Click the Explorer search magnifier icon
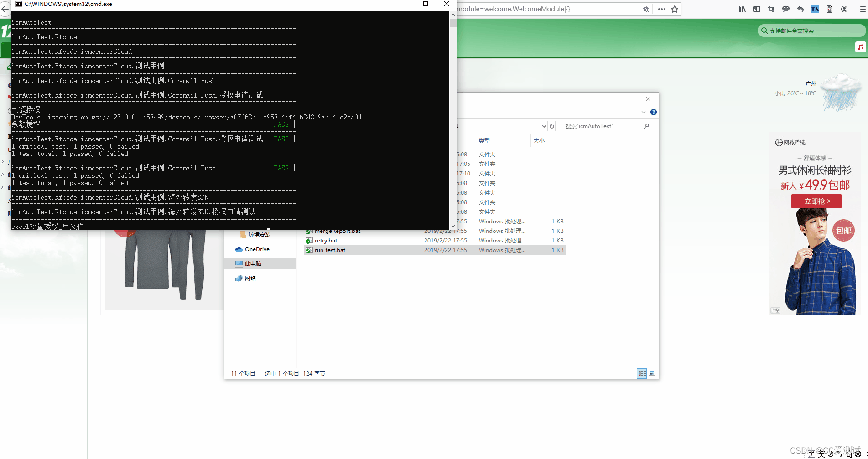The width and height of the screenshot is (868, 459). [x=646, y=126]
